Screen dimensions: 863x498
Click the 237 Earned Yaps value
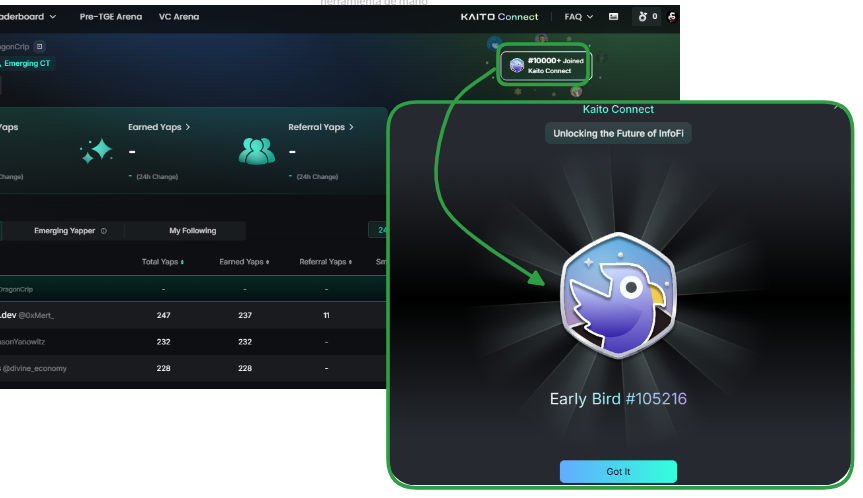tap(245, 315)
